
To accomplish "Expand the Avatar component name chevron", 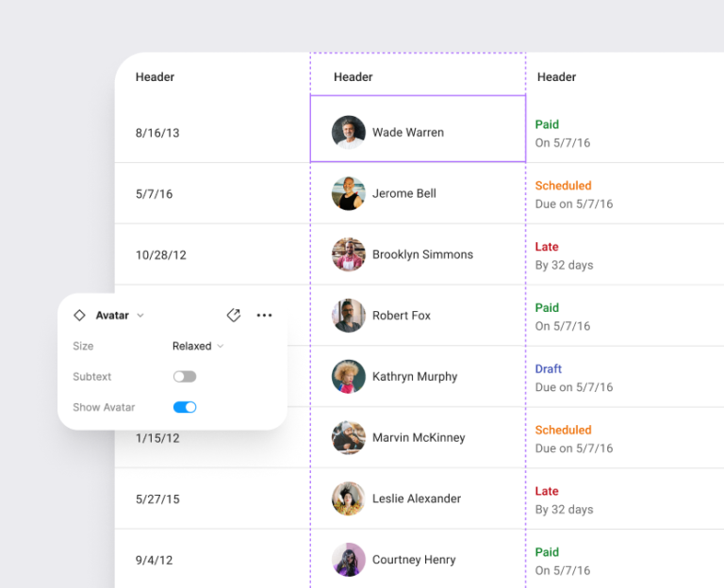I will [140, 316].
